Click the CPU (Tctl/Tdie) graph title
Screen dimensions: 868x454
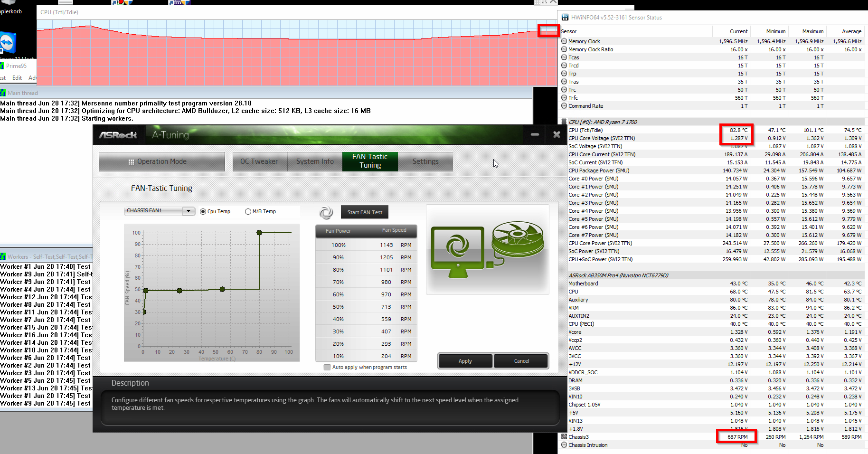click(59, 12)
